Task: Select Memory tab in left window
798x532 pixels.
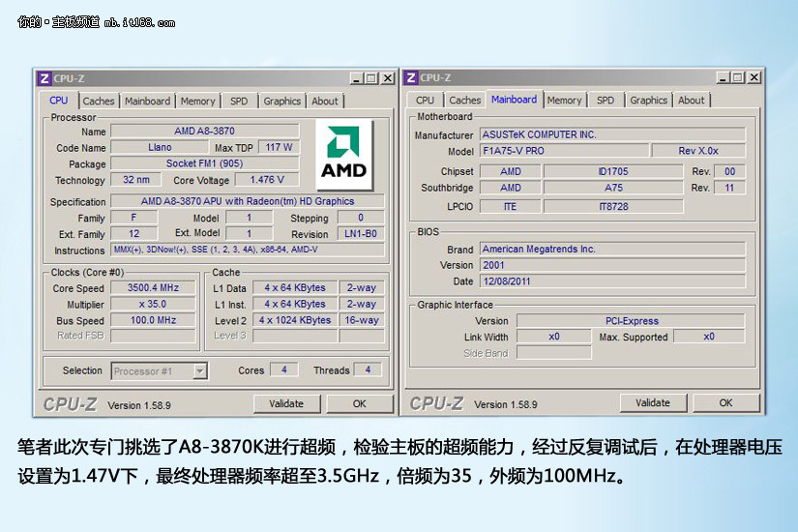Action: click(x=197, y=101)
